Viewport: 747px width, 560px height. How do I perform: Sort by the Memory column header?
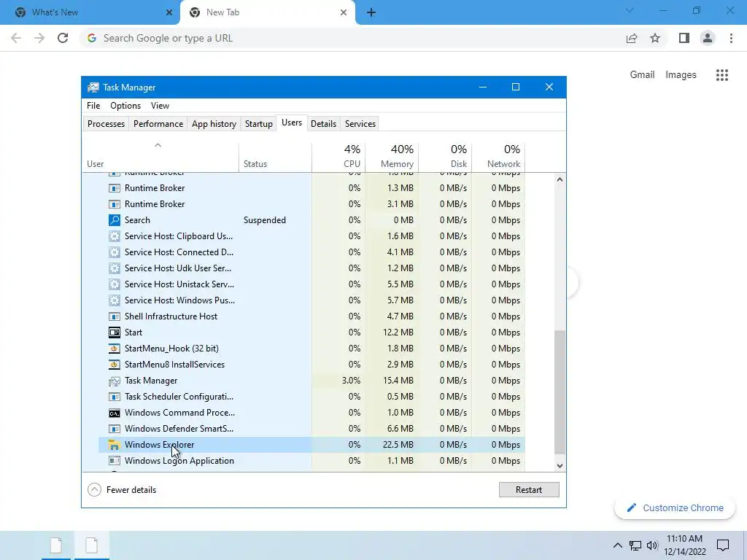click(x=392, y=157)
